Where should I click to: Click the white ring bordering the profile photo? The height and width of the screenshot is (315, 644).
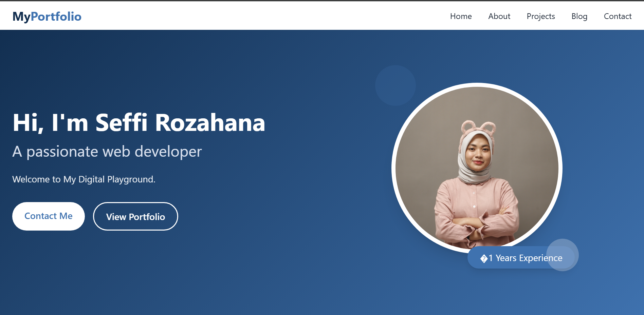(x=393, y=168)
